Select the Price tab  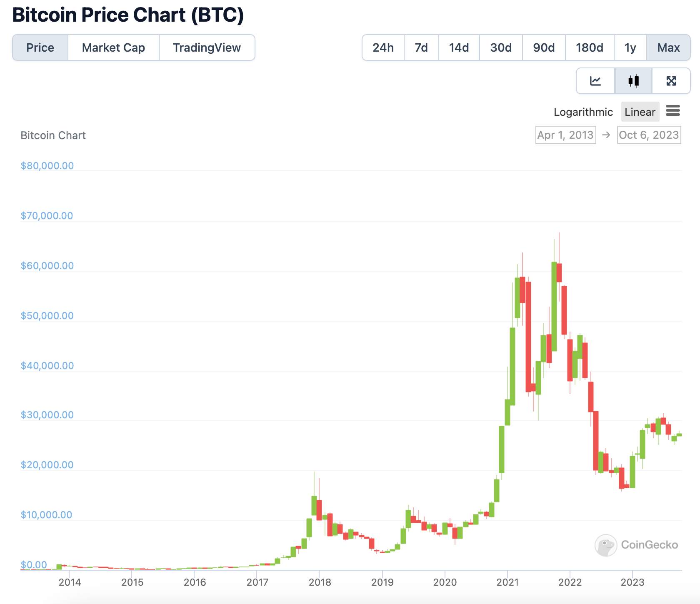pyautogui.click(x=40, y=47)
